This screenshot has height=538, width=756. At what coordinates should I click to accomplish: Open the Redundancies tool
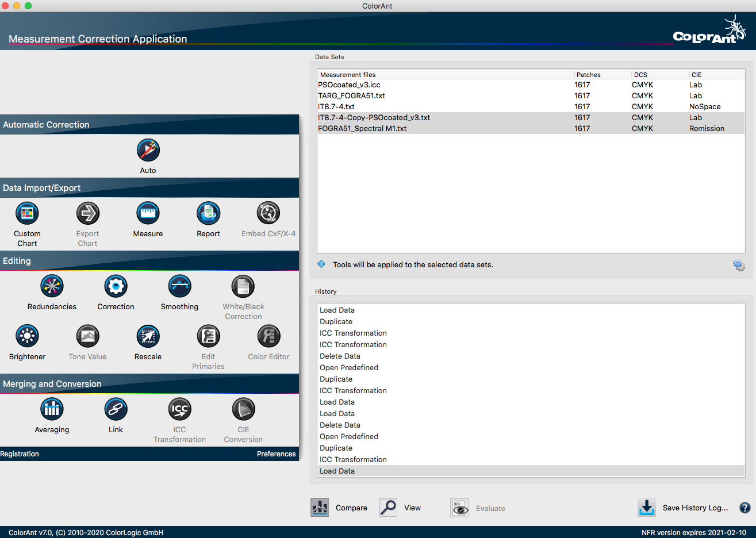[x=52, y=286]
